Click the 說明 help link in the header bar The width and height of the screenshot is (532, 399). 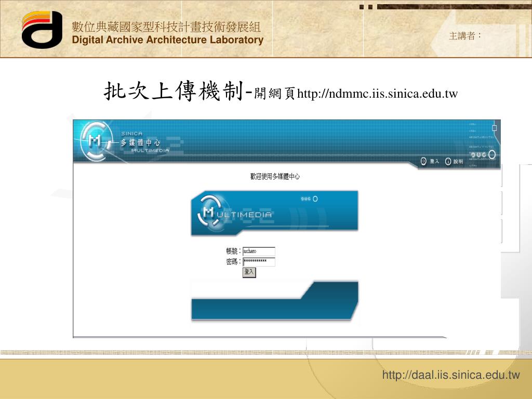click(458, 162)
